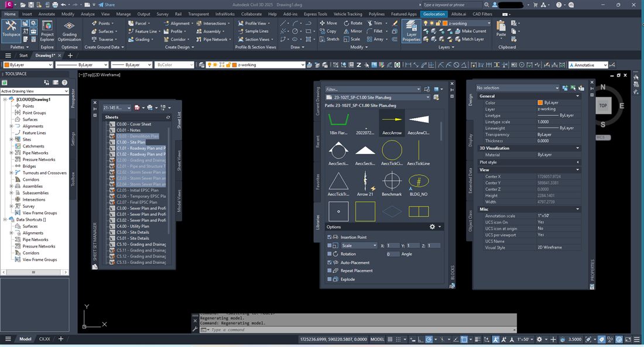Open the Annotate ribbon tab
Image resolution: width=644 pixels, height=347 pixels.
[46, 14]
